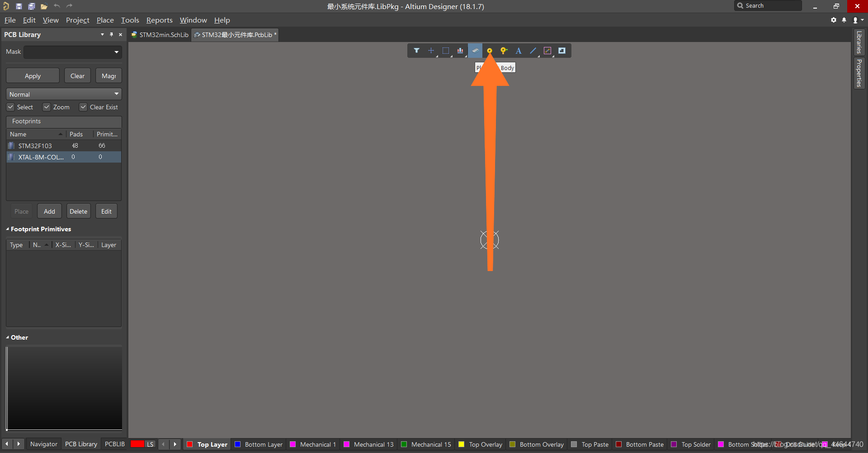Image resolution: width=868 pixels, height=453 pixels.
Task: Select the Place Pad tool
Action: (x=489, y=51)
